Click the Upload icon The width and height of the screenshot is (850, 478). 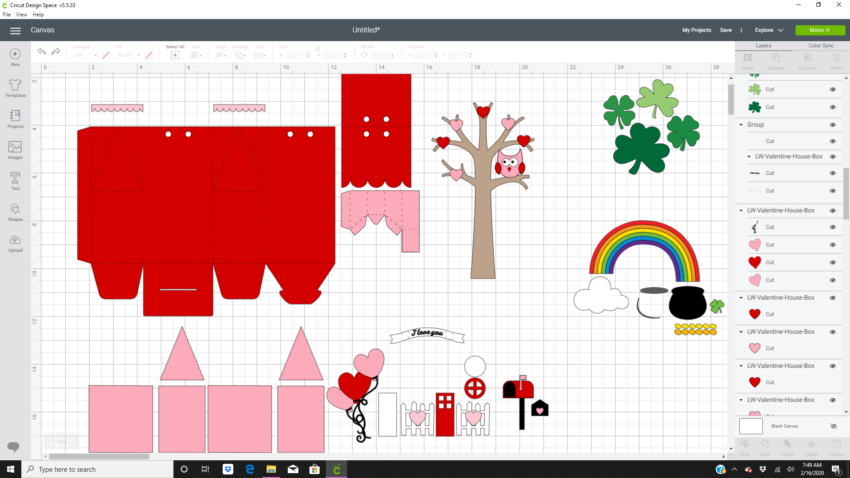[x=15, y=242]
